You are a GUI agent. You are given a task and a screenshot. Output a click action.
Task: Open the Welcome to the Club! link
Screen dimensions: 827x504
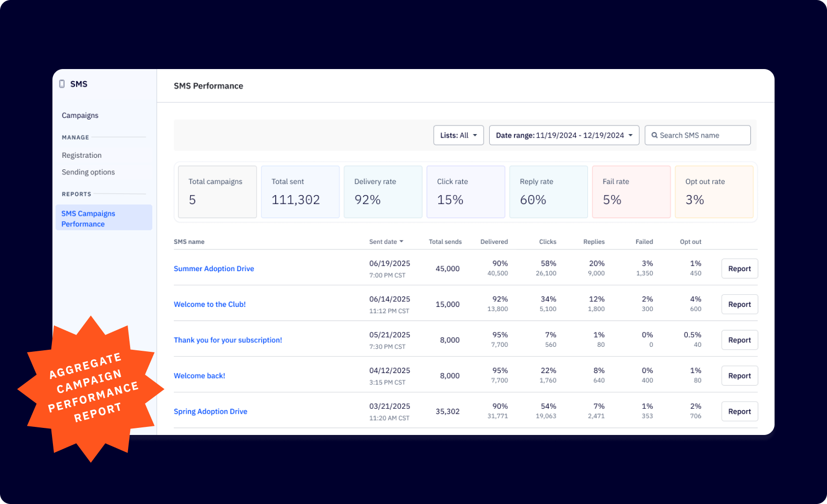click(210, 304)
